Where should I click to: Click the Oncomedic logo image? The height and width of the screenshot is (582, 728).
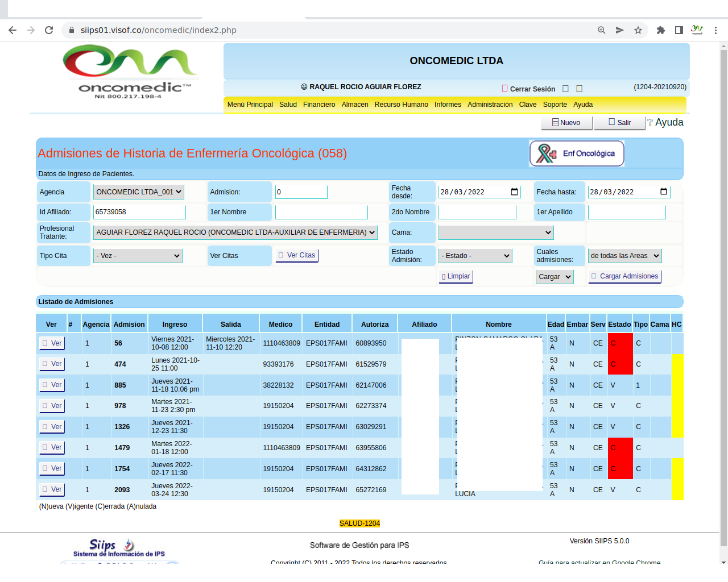[x=129, y=71]
